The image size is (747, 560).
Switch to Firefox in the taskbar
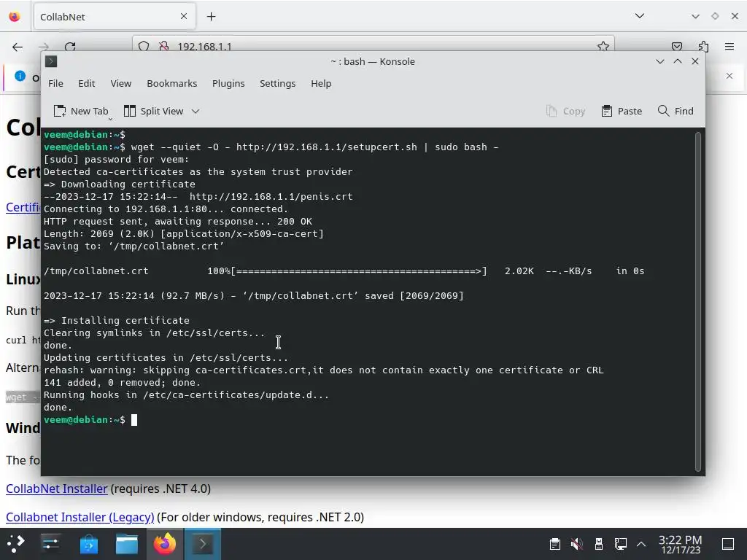164,543
